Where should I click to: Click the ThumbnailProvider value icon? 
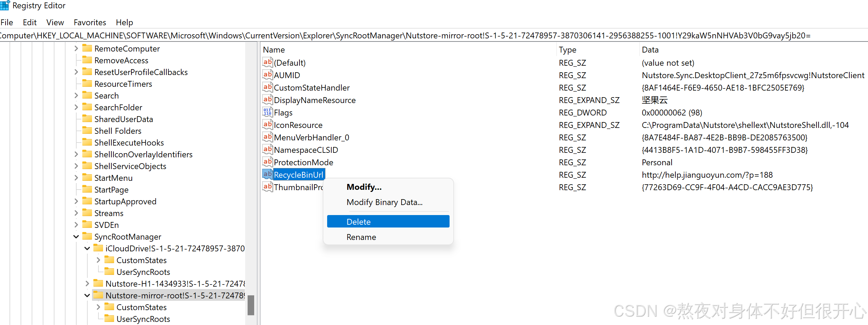[x=268, y=187]
